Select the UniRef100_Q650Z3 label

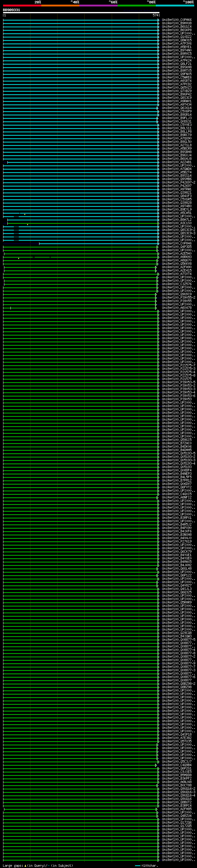[177, 88]
